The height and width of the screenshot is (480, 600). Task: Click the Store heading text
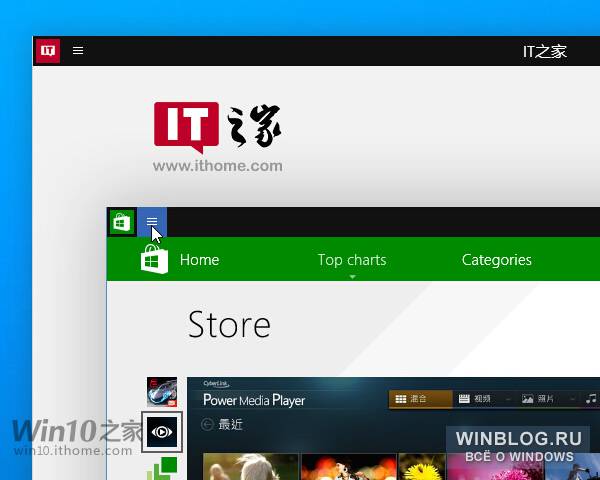coord(229,325)
